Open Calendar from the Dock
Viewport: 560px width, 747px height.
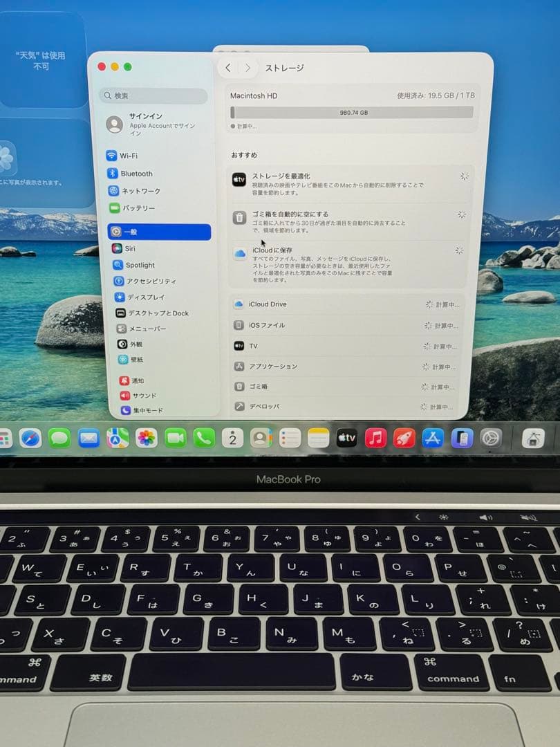(232, 439)
